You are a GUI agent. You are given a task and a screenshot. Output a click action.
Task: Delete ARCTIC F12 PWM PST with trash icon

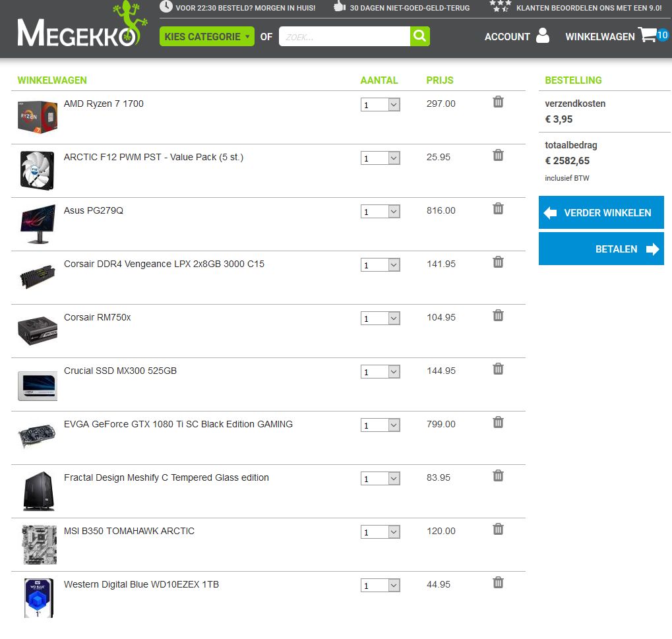tap(498, 155)
